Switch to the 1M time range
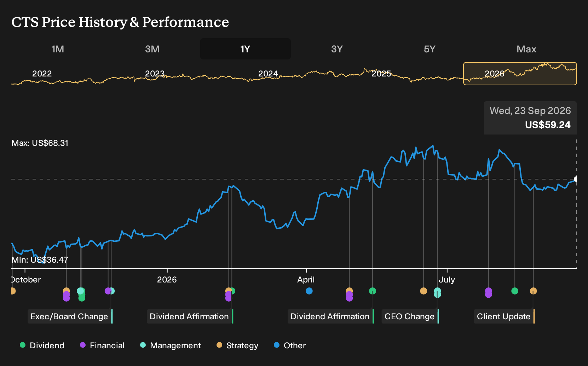Screen dimensions: 588x366 pyautogui.click(x=58, y=49)
